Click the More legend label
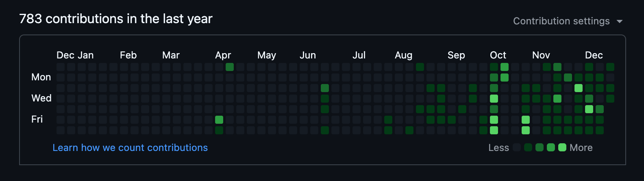This screenshot has width=644, height=181. coord(581,148)
